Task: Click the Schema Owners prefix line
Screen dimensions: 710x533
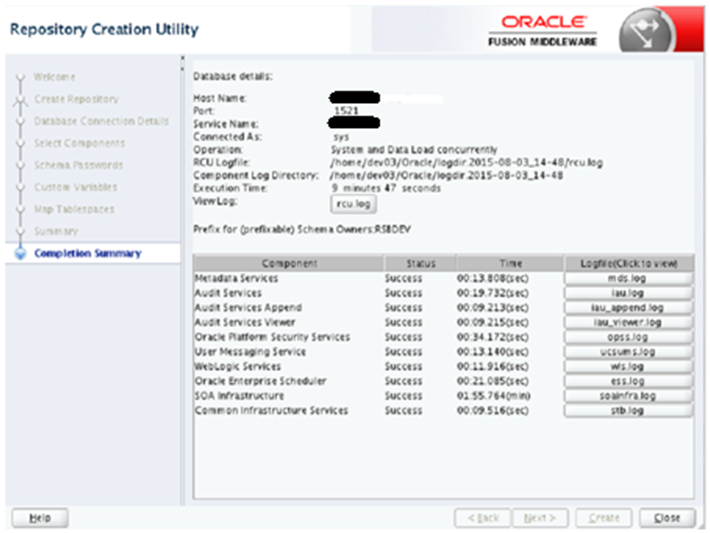Action: click(x=302, y=229)
